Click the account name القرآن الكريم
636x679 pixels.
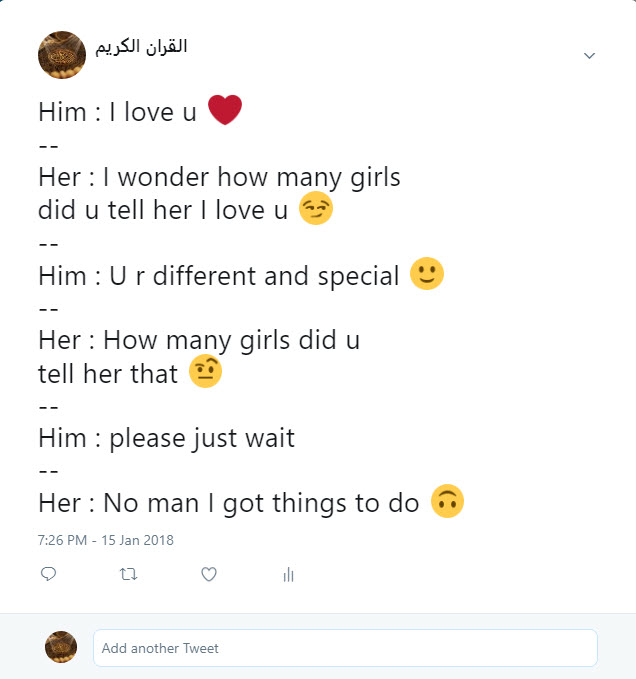click(x=141, y=47)
